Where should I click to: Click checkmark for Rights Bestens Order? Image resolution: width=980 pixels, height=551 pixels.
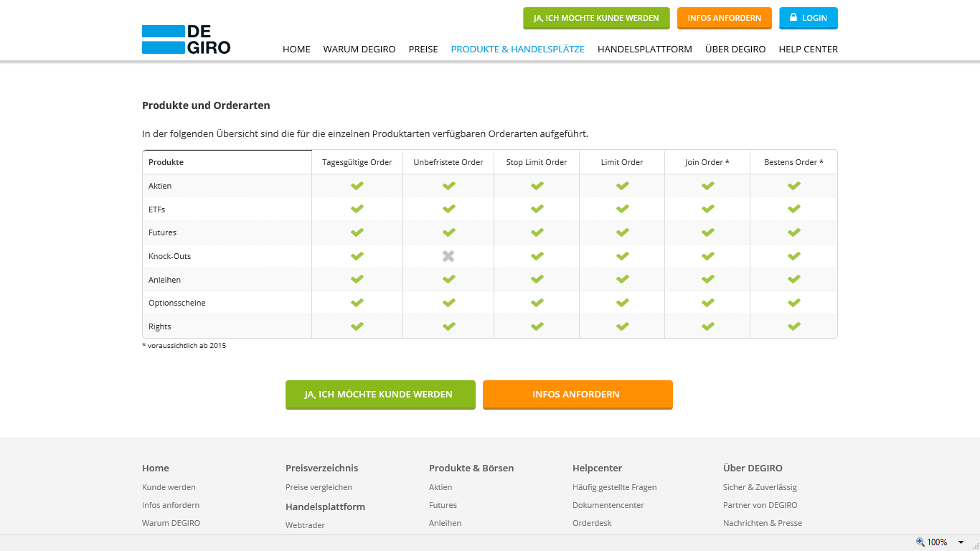point(793,326)
